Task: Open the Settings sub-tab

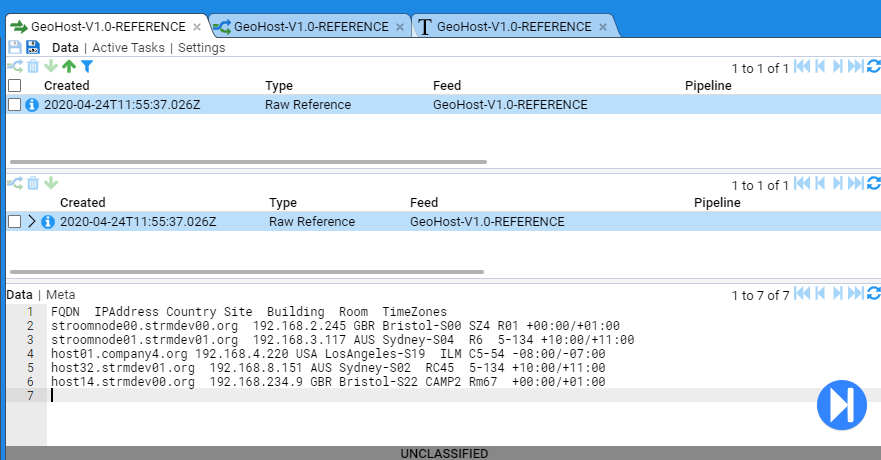Action: [x=201, y=48]
